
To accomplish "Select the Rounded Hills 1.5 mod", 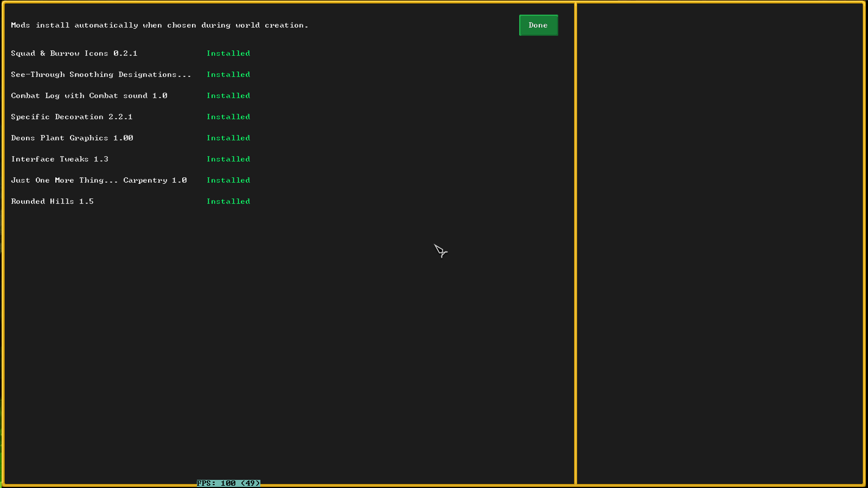I will pos(52,201).
